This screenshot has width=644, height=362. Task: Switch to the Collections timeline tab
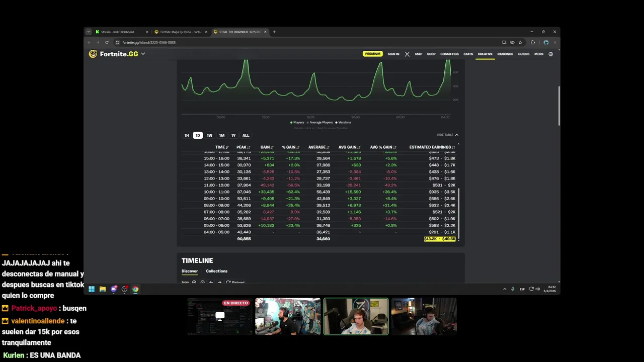[216, 271]
